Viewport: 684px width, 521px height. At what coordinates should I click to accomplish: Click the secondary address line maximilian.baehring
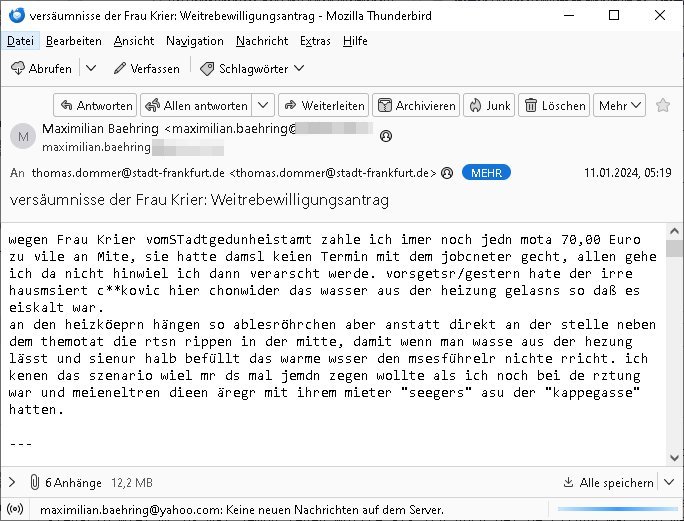[x=96, y=147]
